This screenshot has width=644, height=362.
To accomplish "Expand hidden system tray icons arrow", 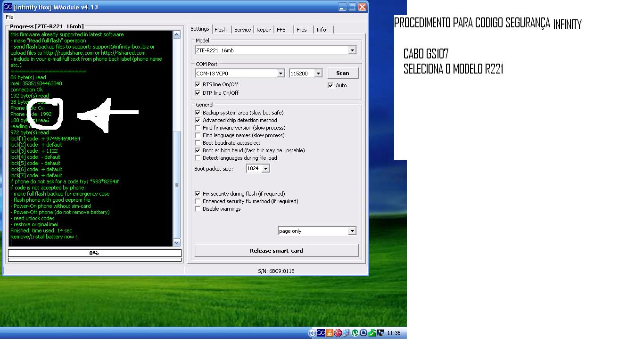I will 312,333.
